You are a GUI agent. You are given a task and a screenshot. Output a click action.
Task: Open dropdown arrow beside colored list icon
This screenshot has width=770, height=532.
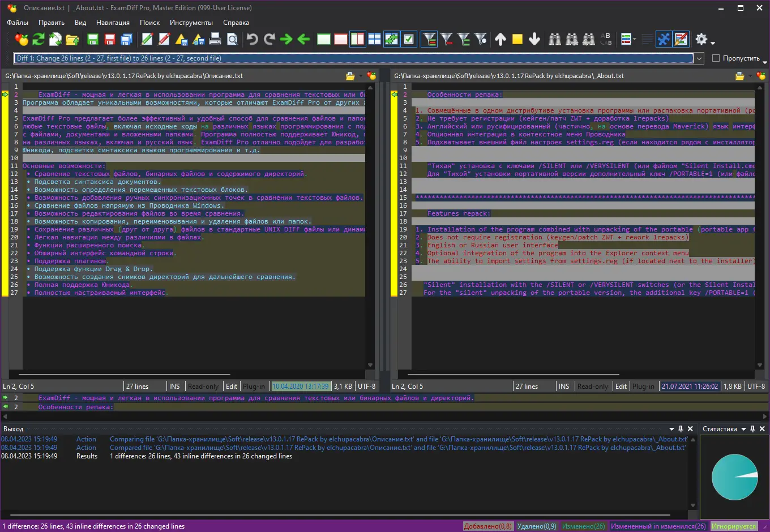coord(635,40)
